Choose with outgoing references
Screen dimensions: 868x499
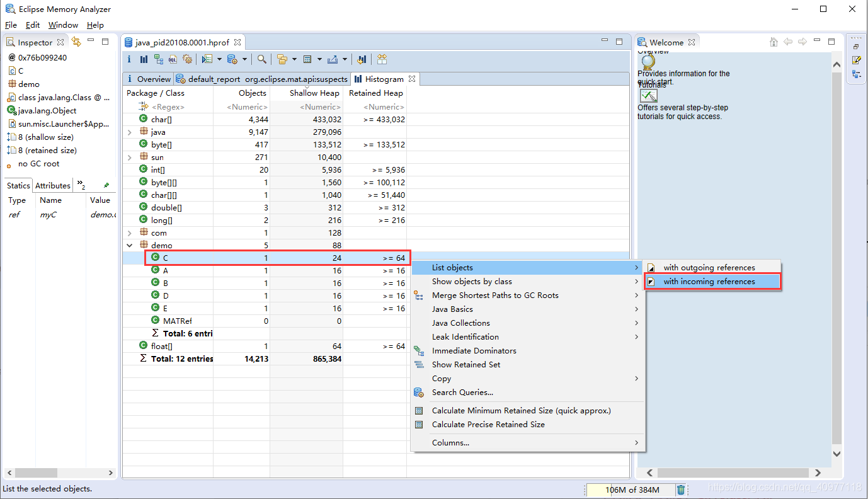click(712, 268)
